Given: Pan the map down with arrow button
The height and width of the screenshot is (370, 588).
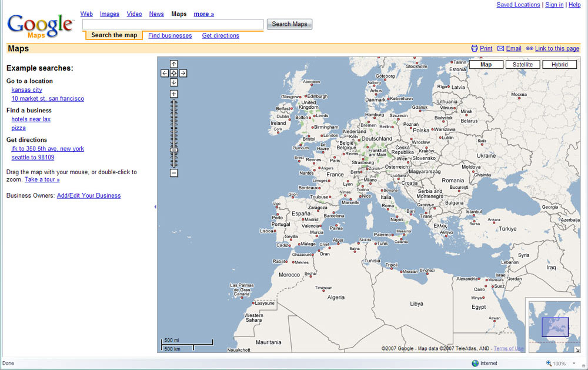Looking at the screenshot, I should (x=174, y=82).
